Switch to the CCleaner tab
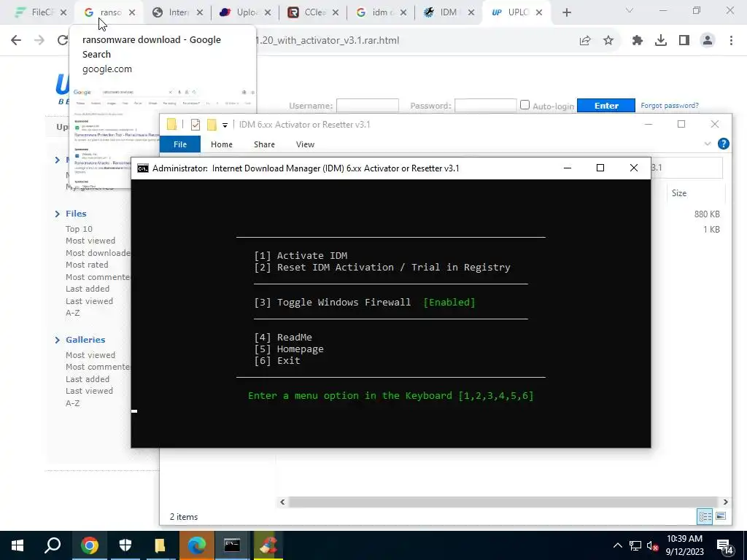 [x=313, y=13]
